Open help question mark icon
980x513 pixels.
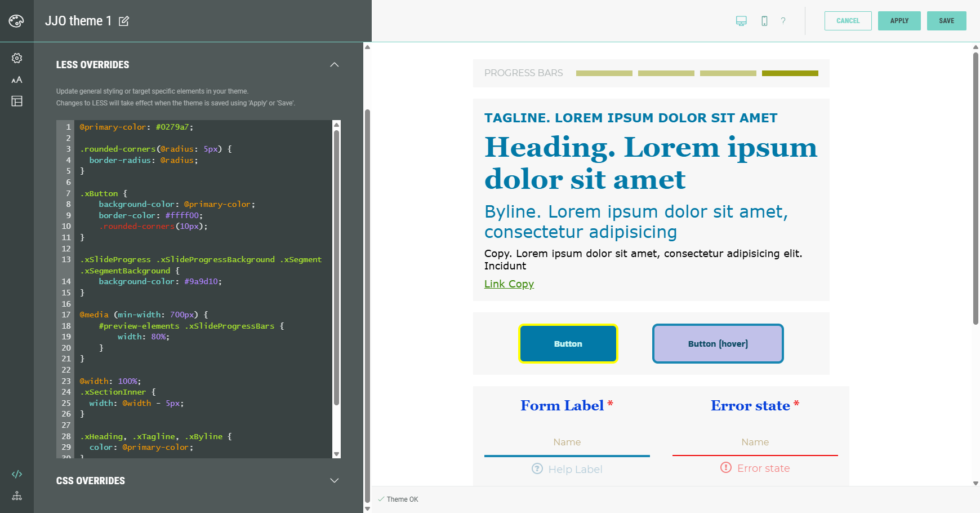point(783,21)
